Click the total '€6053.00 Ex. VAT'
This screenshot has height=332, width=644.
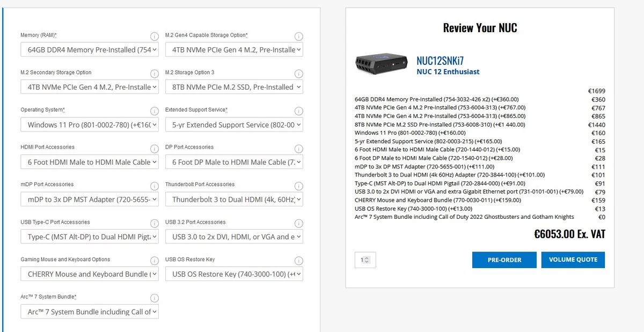point(569,234)
